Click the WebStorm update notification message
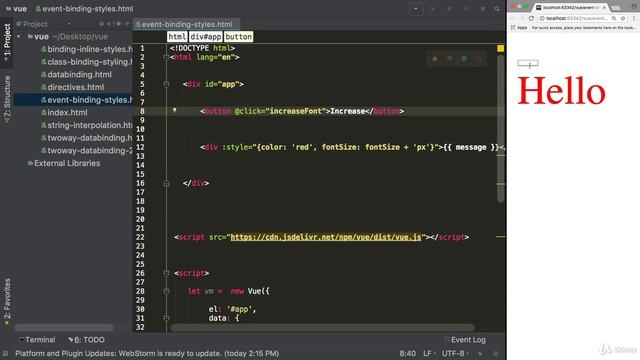Viewport: 640px width, 360px height. [x=147, y=353]
